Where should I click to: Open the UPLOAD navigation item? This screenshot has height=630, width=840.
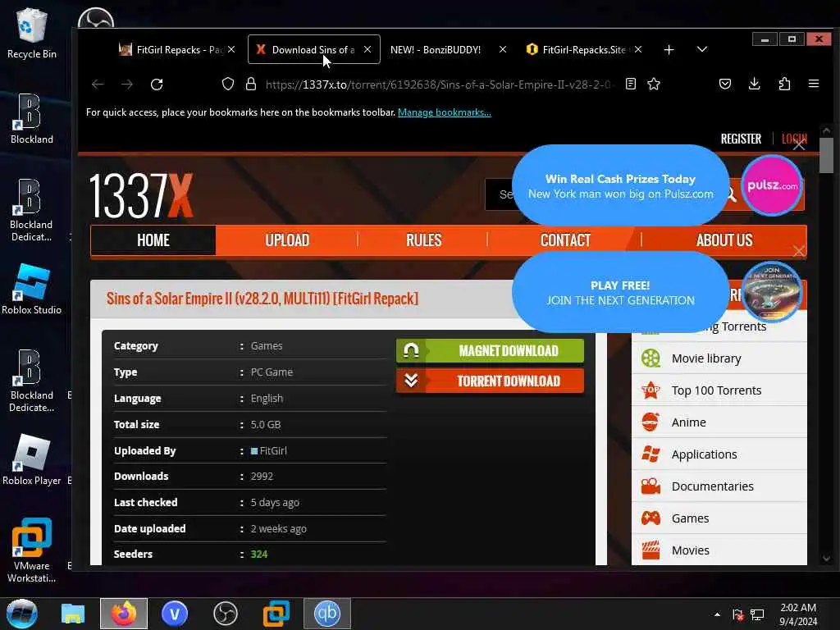pos(287,240)
